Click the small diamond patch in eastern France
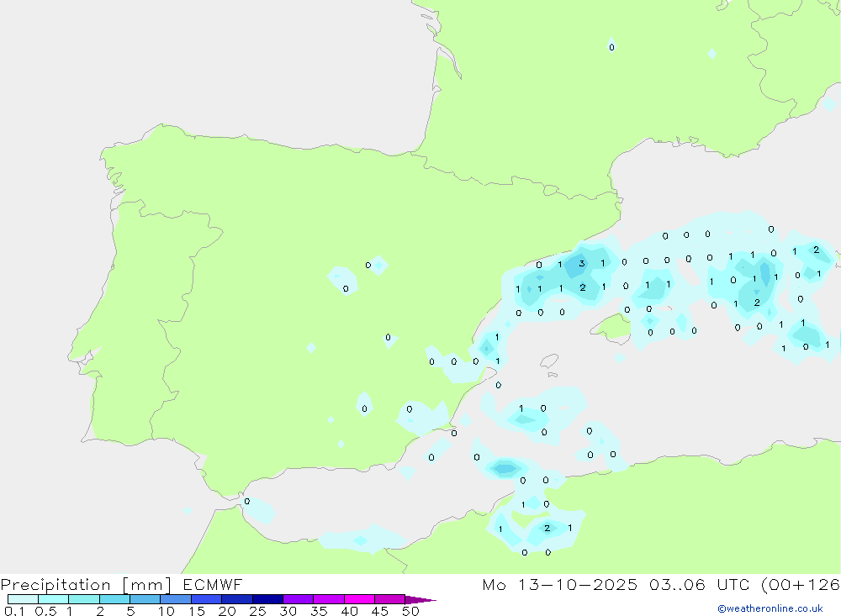 click(x=711, y=54)
